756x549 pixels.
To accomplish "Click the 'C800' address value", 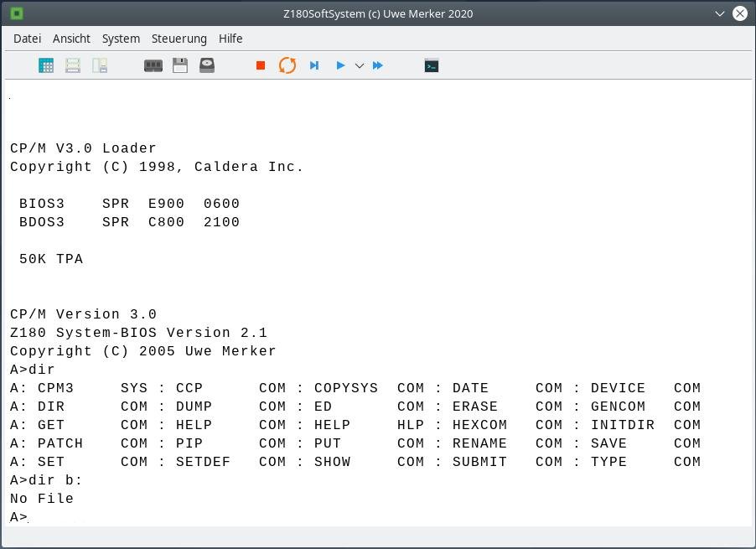I will (x=166, y=222).
